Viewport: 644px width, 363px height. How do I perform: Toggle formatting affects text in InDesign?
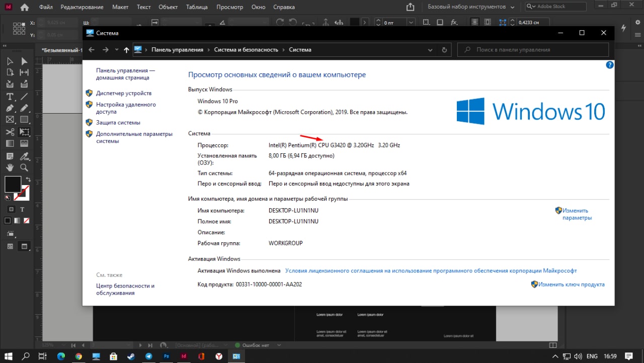22,209
